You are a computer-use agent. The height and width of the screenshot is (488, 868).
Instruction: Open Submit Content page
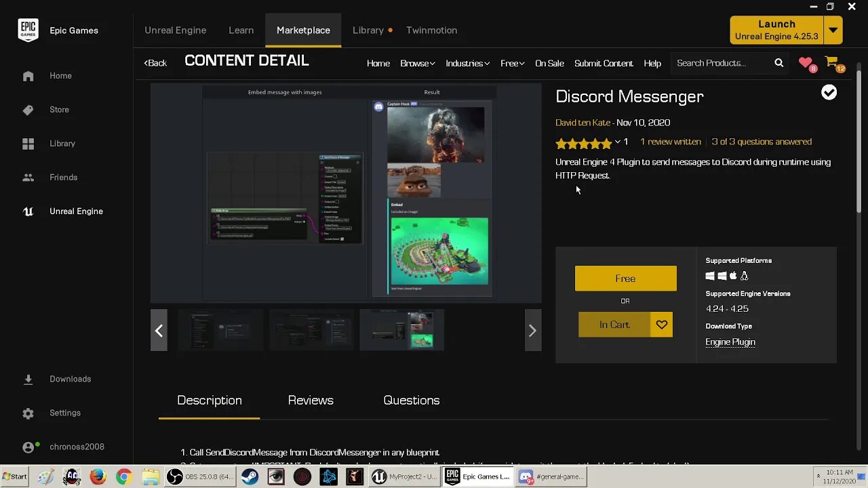604,63
